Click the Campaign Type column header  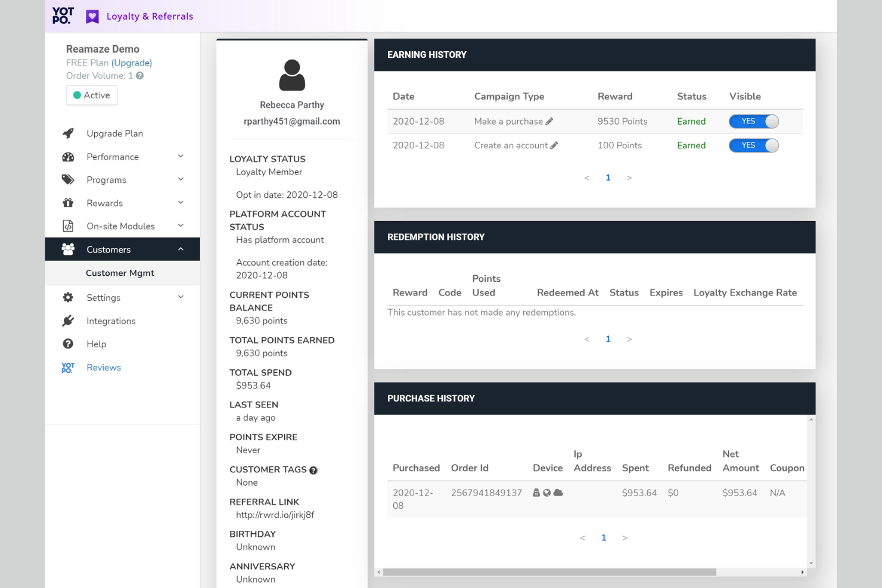509,97
